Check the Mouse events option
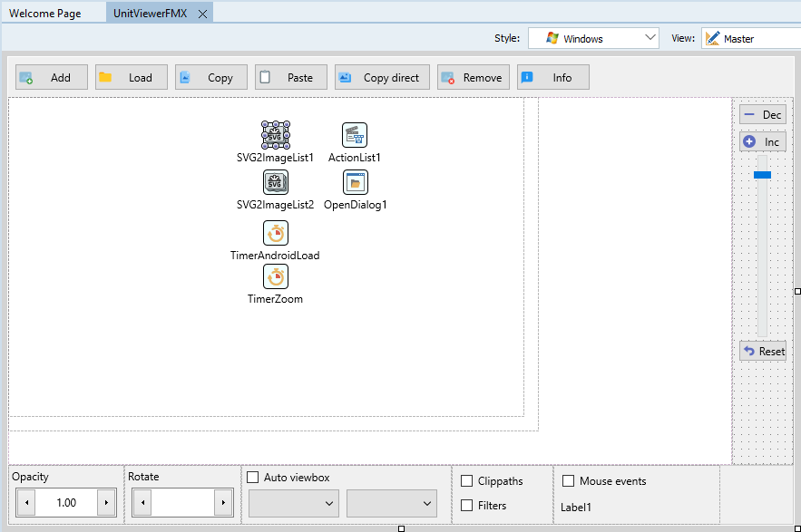The width and height of the screenshot is (801, 532). [569, 481]
